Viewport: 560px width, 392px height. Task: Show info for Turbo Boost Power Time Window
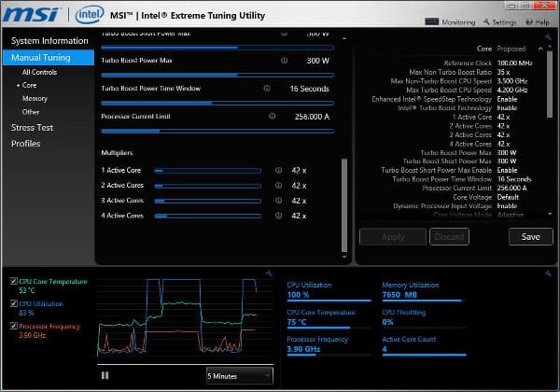tap(267, 88)
